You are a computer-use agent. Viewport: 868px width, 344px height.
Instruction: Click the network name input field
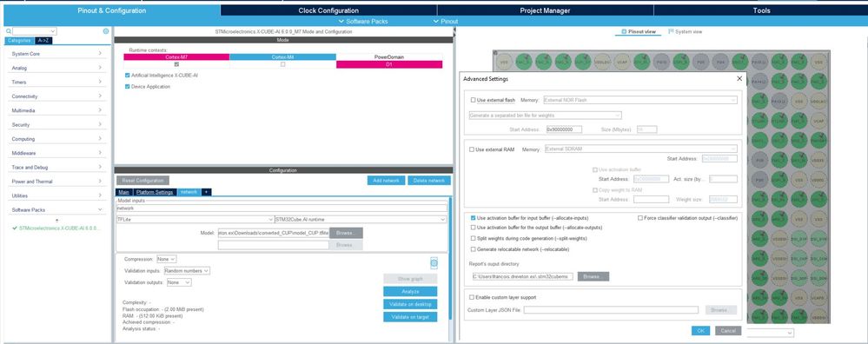tap(282, 208)
